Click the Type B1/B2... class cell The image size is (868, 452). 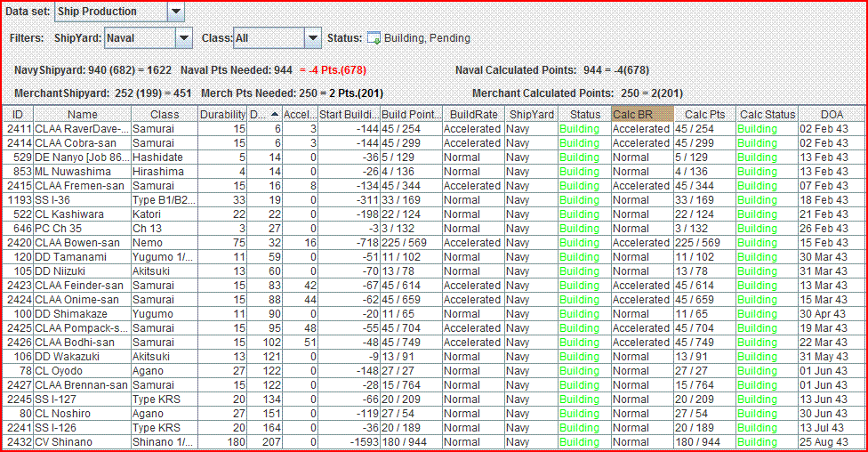[165, 200]
